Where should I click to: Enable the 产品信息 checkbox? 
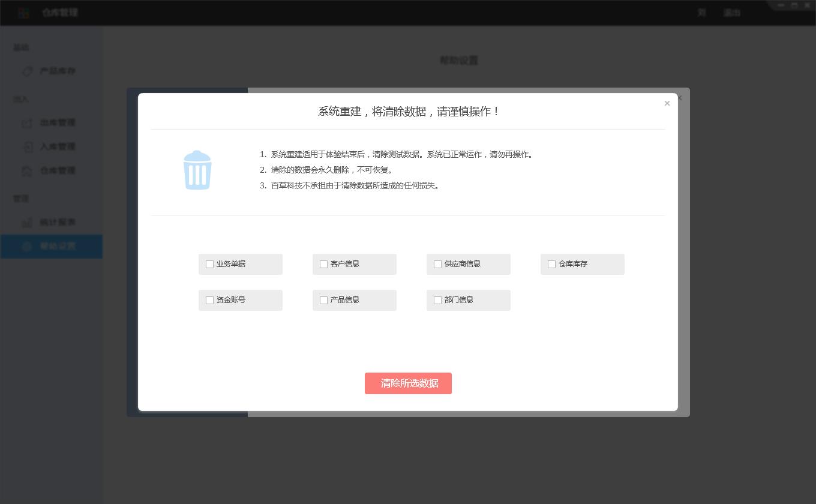tap(323, 300)
